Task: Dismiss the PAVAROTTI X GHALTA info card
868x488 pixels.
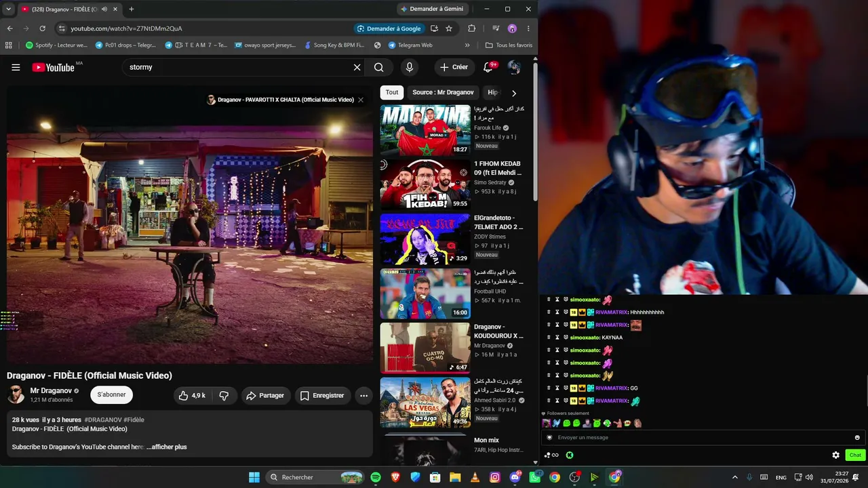Action: coord(361,100)
